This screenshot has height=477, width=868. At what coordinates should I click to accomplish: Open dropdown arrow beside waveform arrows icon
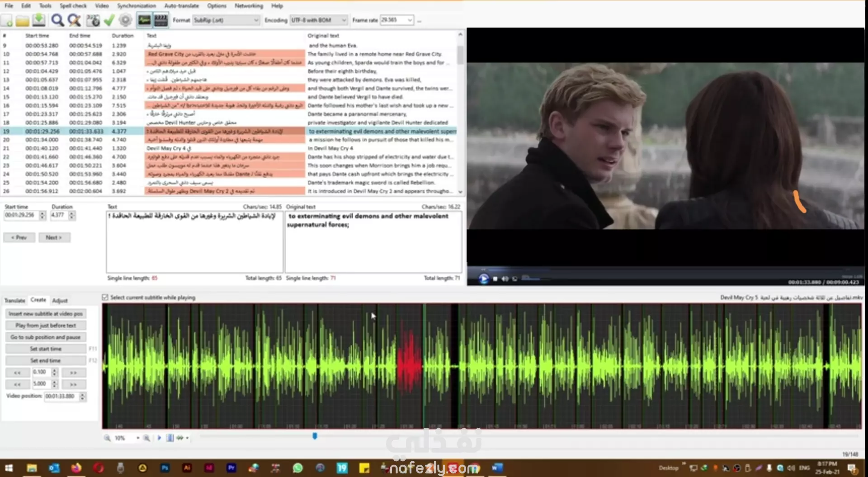(x=187, y=438)
